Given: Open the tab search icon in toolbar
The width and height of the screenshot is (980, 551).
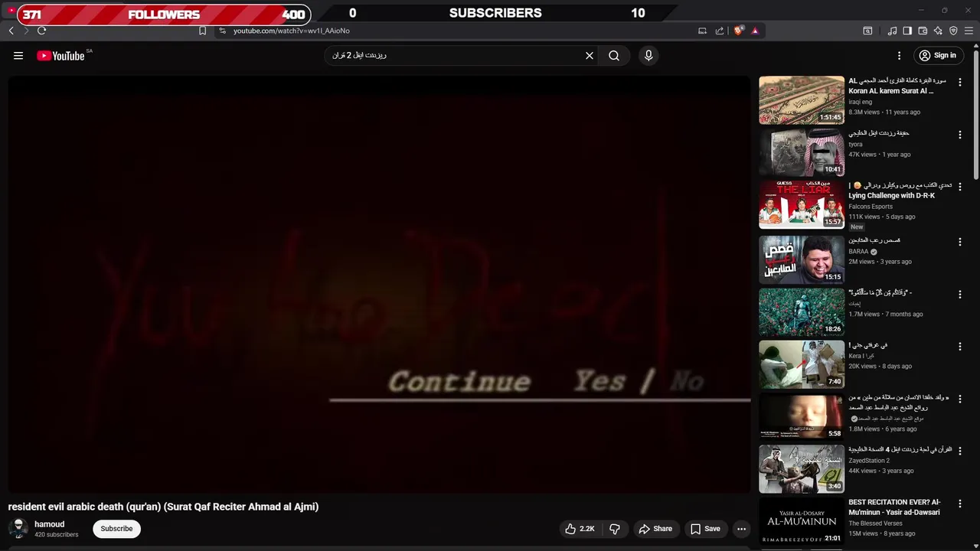Looking at the screenshot, I should click(867, 31).
